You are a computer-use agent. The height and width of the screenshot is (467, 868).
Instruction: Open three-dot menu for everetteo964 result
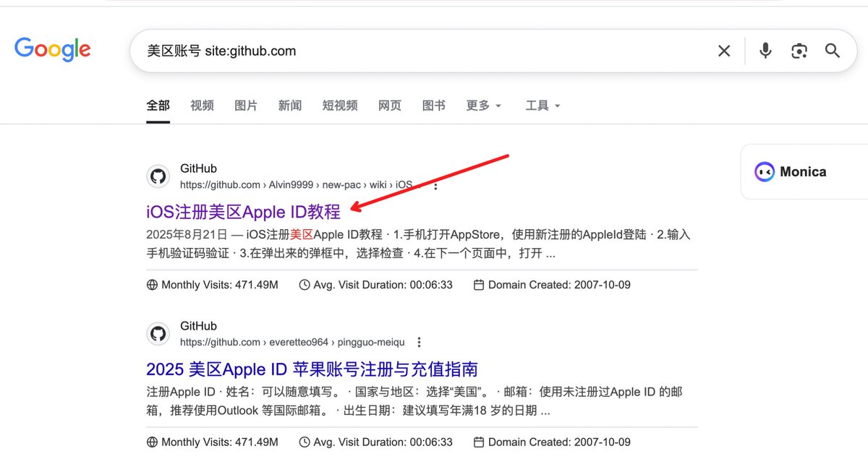click(419, 343)
